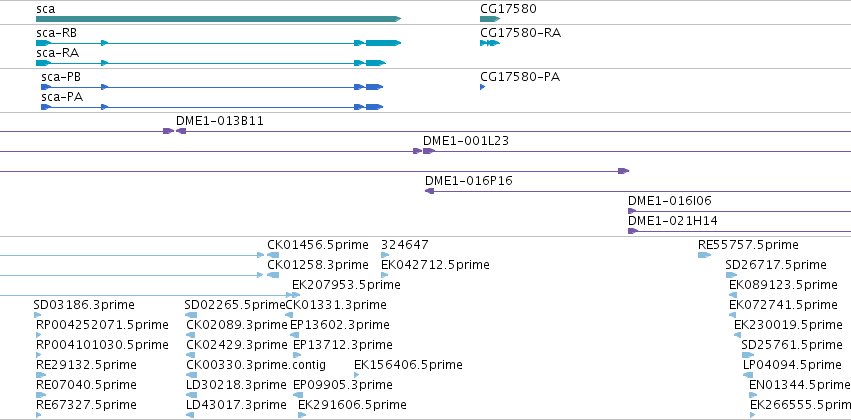Select the LD30218.3prime EST feature
Viewport: 851px width, 420px height.
click(x=190, y=395)
